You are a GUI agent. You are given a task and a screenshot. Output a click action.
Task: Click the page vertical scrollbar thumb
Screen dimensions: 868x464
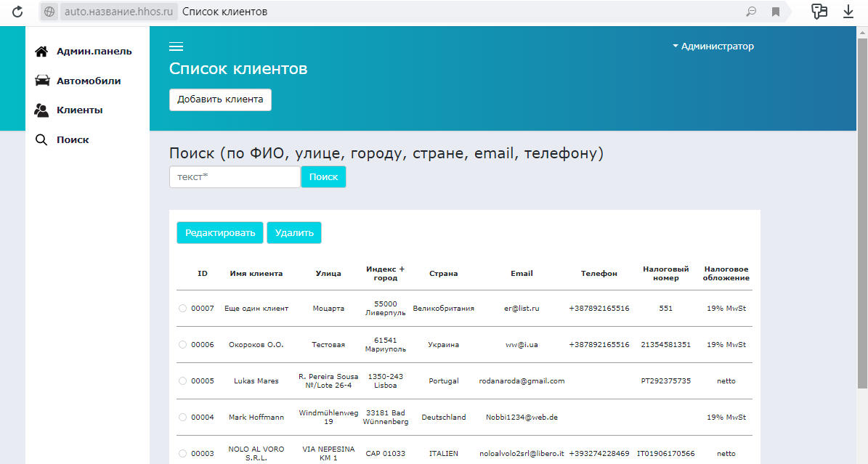(x=862, y=213)
